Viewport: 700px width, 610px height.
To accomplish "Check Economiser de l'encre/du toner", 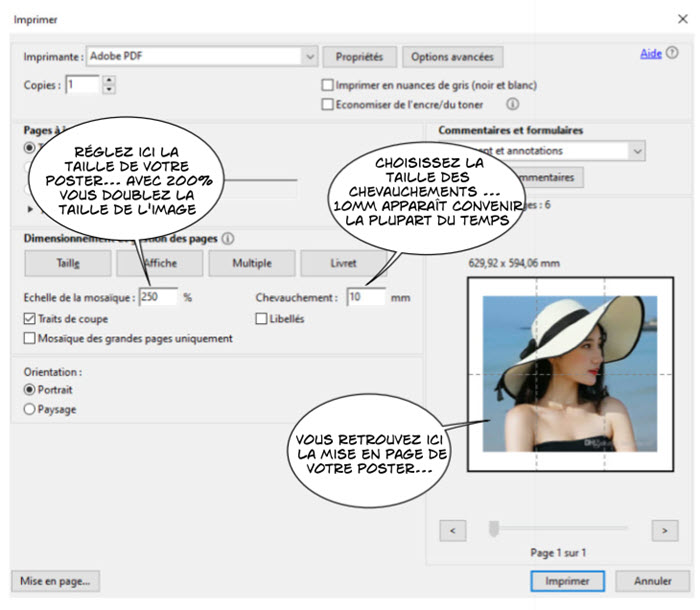I will [328, 104].
